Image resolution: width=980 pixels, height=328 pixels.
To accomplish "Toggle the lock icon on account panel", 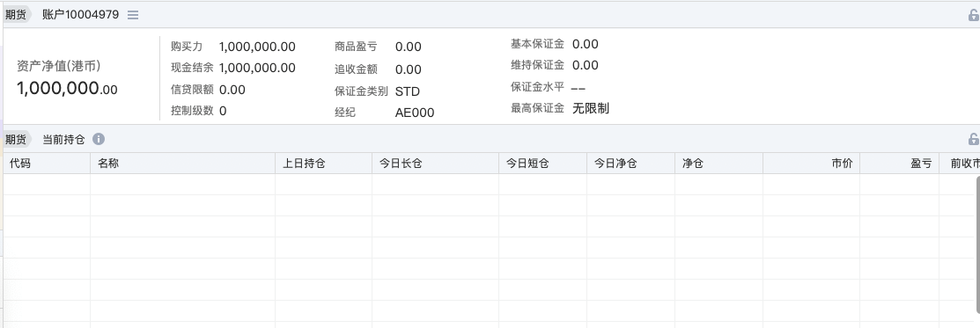I will pos(973,16).
